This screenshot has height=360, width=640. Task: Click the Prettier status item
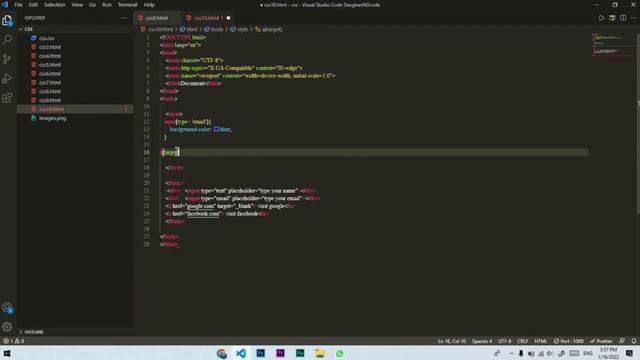pos(601,341)
